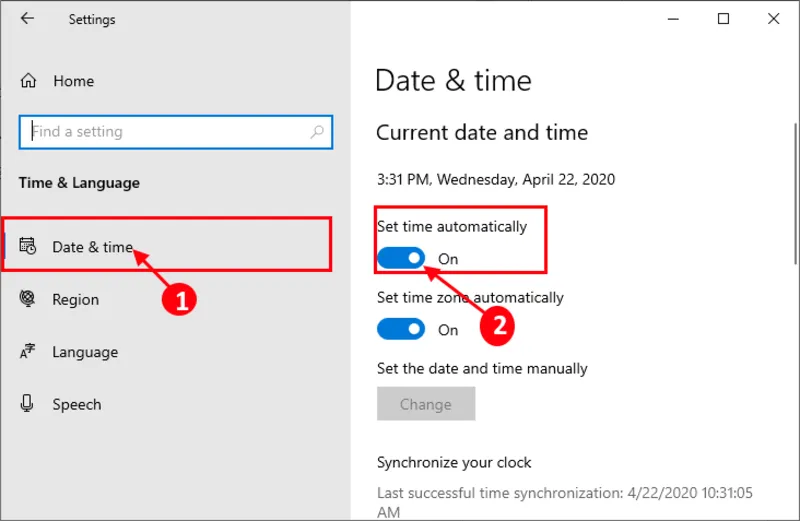Minimize the Settings window
Image resolution: width=800 pixels, height=521 pixels.
click(x=673, y=19)
